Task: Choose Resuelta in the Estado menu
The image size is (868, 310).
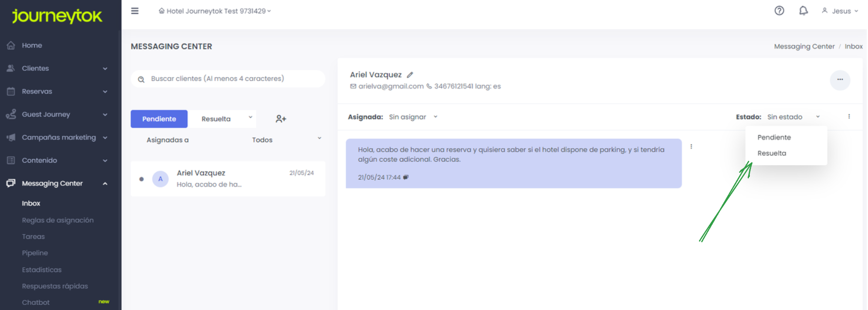Action: (x=771, y=153)
